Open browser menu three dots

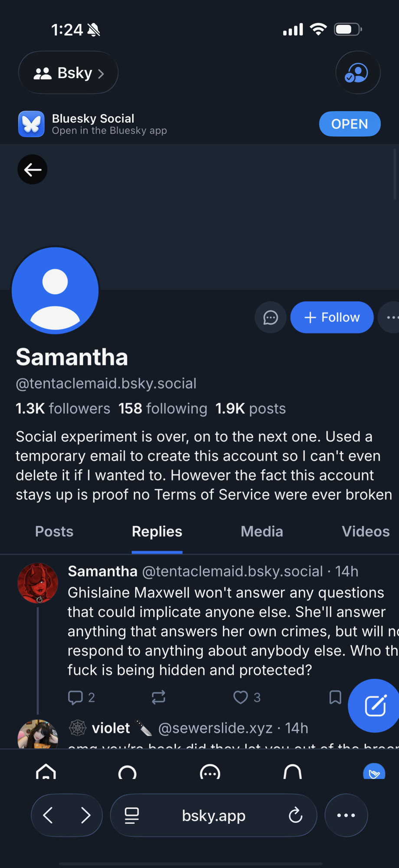click(x=346, y=815)
